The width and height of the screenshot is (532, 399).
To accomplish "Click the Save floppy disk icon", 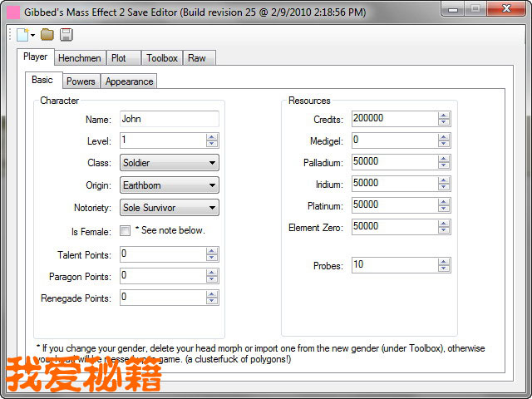I will pyautogui.click(x=66, y=34).
